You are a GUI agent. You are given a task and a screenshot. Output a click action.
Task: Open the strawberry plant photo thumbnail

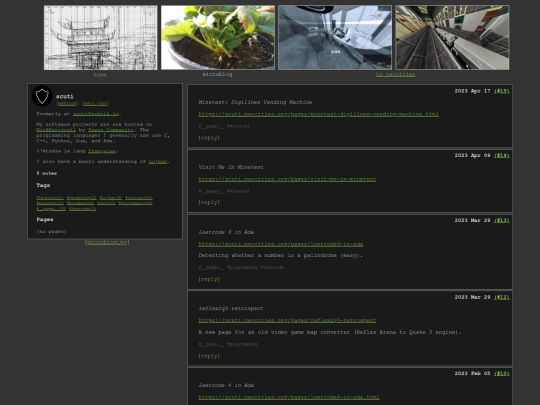point(218,38)
